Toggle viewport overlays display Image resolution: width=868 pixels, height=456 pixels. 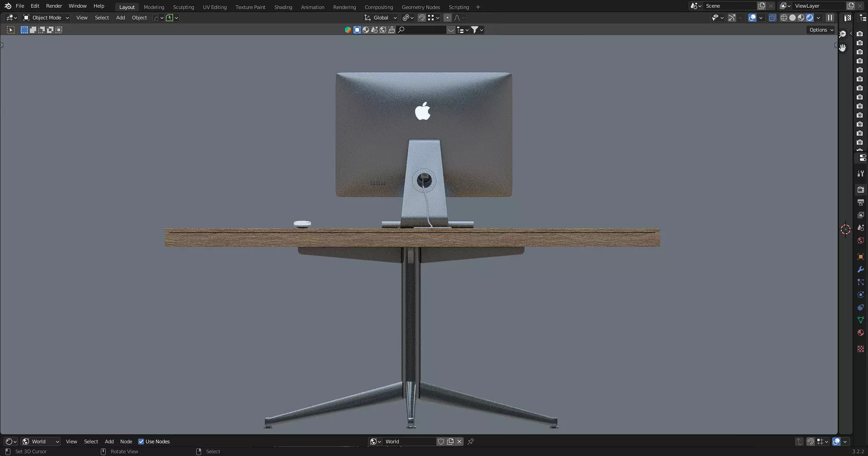pyautogui.click(x=752, y=18)
